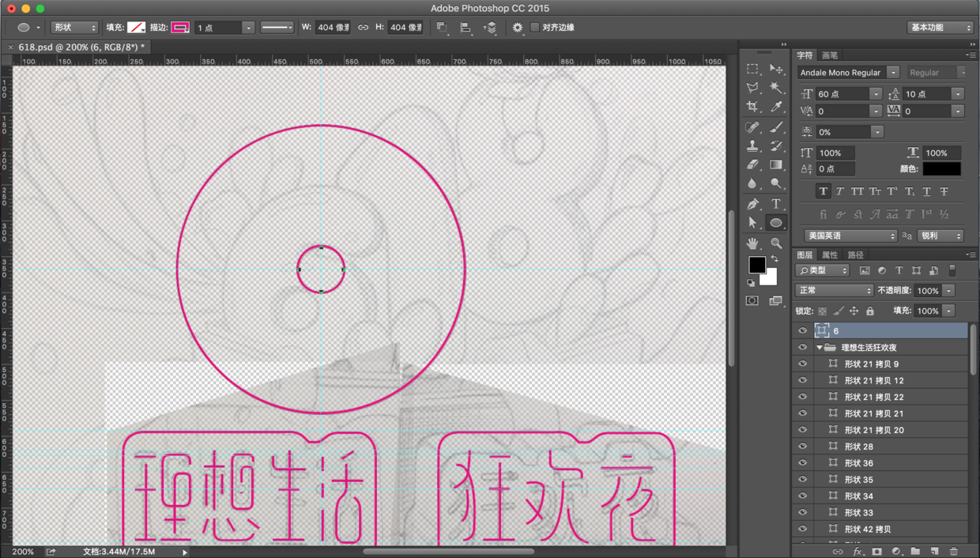Toggle Faux Italic text style
Screen dimensions: 980x558
tap(839, 191)
